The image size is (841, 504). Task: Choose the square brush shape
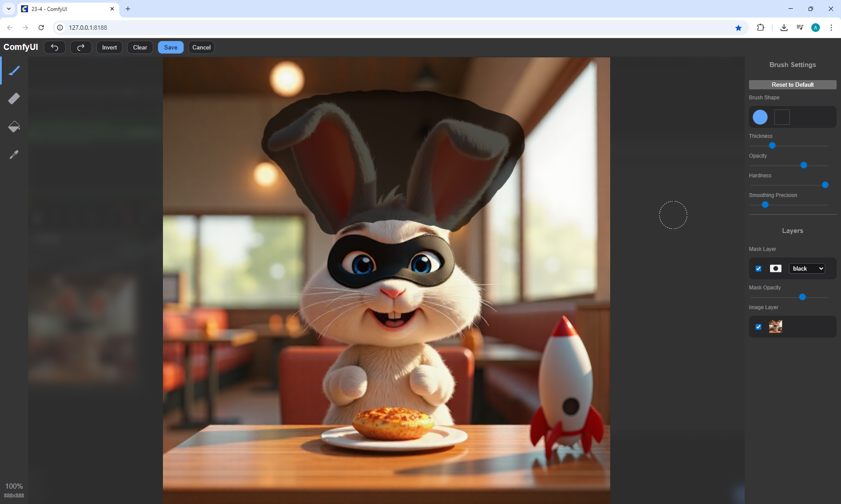point(782,117)
